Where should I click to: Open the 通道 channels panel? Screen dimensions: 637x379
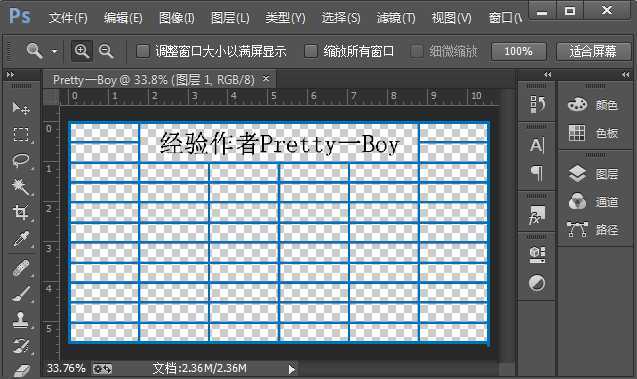(594, 201)
